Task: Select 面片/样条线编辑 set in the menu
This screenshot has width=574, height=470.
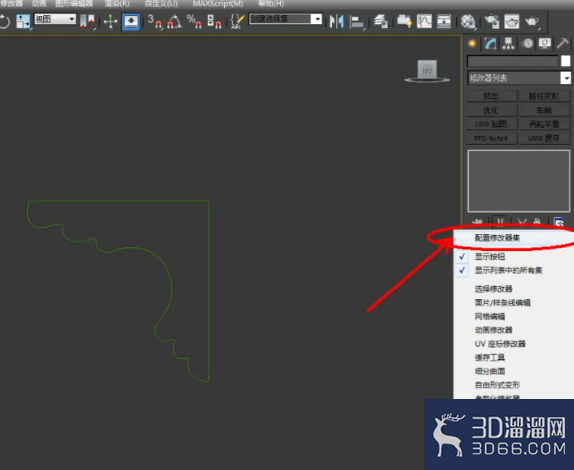Action: coord(513,303)
